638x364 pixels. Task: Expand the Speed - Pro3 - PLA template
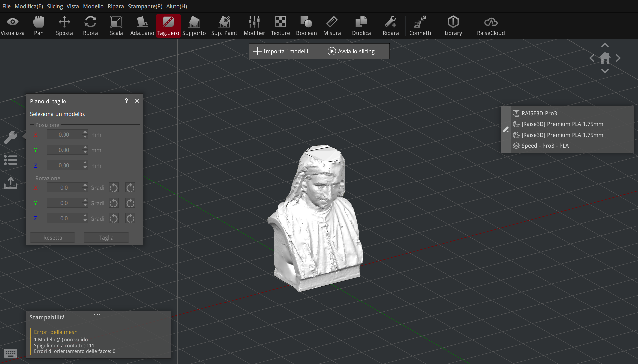[545, 146]
